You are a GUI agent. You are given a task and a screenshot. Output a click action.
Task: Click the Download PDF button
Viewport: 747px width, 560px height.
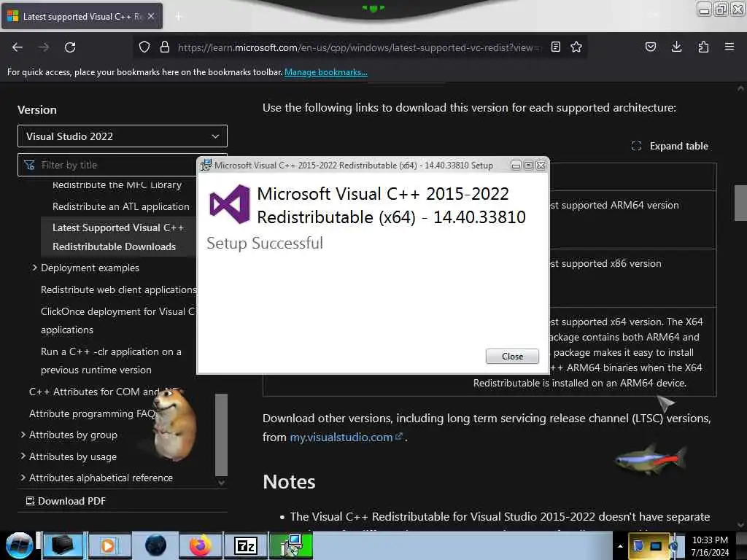pyautogui.click(x=66, y=501)
